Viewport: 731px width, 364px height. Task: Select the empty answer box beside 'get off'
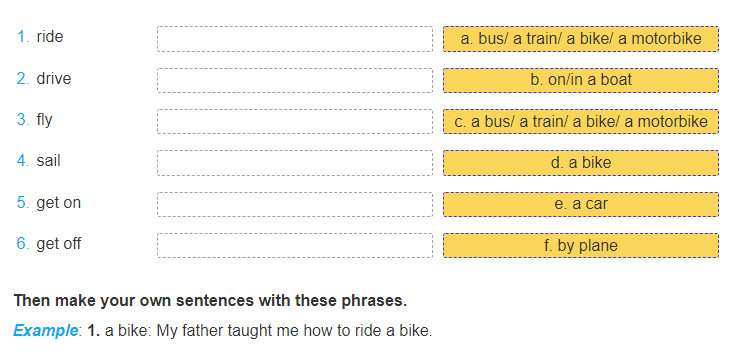(x=295, y=246)
